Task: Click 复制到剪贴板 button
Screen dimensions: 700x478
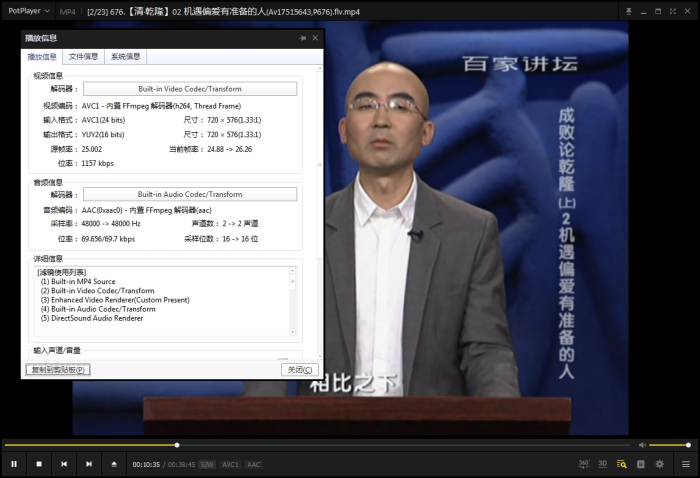Action: tap(58, 370)
